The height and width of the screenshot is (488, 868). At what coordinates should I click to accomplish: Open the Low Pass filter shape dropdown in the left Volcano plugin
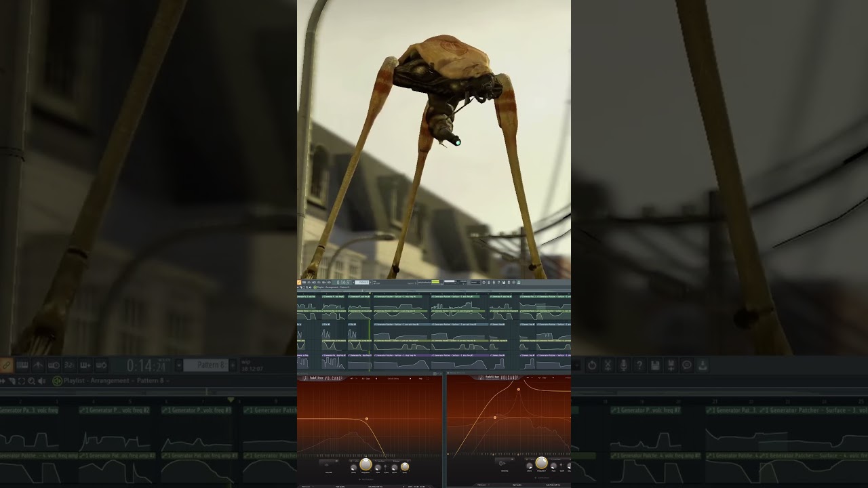(380, 461)
